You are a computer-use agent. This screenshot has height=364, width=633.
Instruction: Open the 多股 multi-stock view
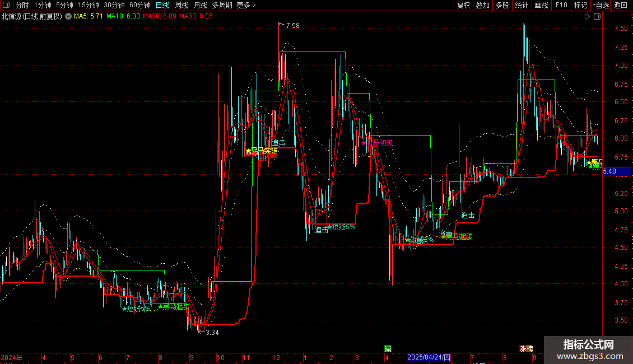pyautogui.click(x=502, y=5)
